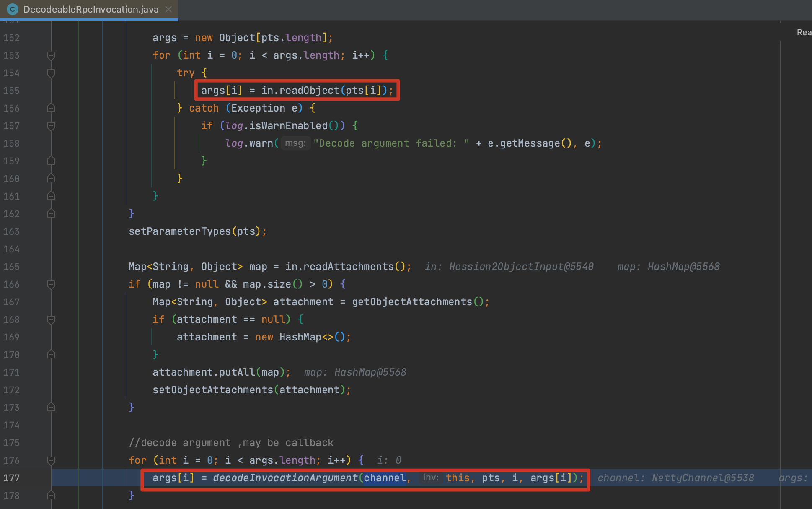Collapse the for loop at line 153
Viewport: 812px width, 509px height.
point(51,55)
